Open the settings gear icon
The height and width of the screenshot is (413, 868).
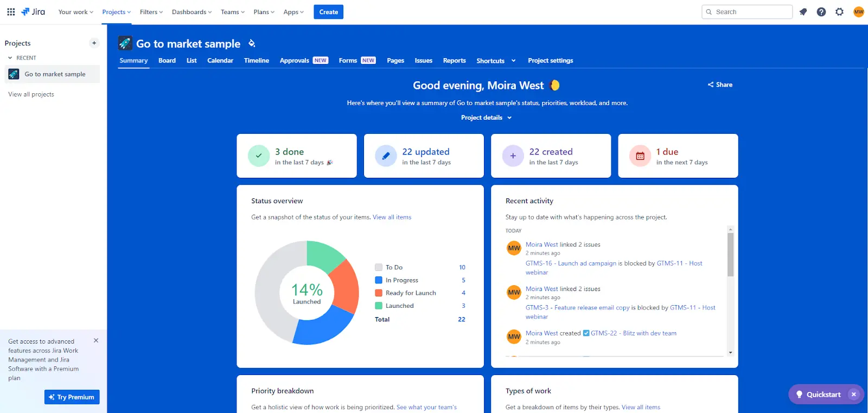click(x=839, y=12)
